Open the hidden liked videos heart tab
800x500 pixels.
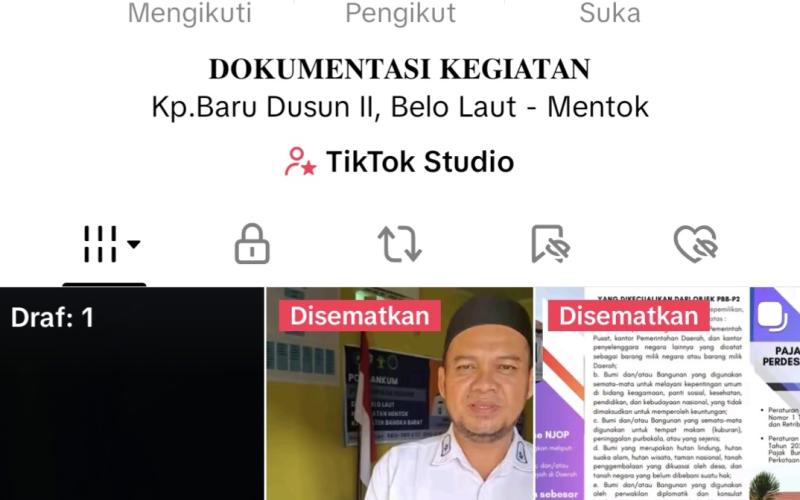coord(696,244)
